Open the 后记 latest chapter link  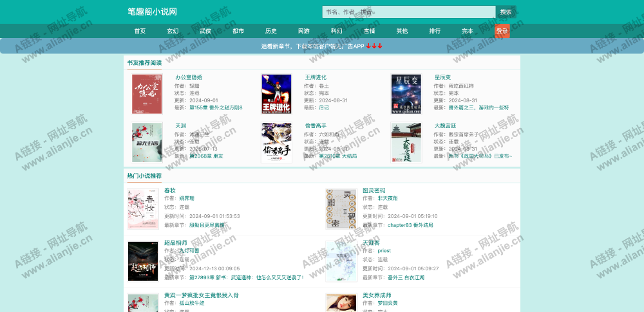[x=324, y=107]
